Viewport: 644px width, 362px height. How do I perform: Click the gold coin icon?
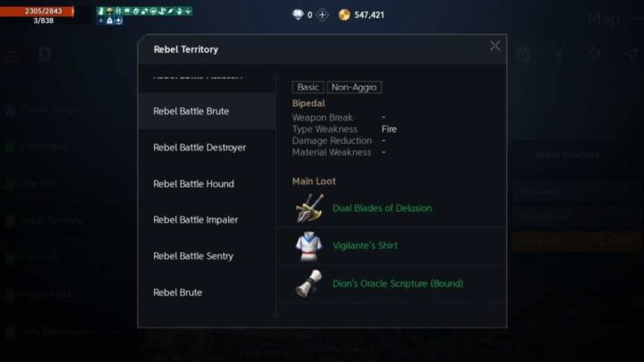(344, 15)
